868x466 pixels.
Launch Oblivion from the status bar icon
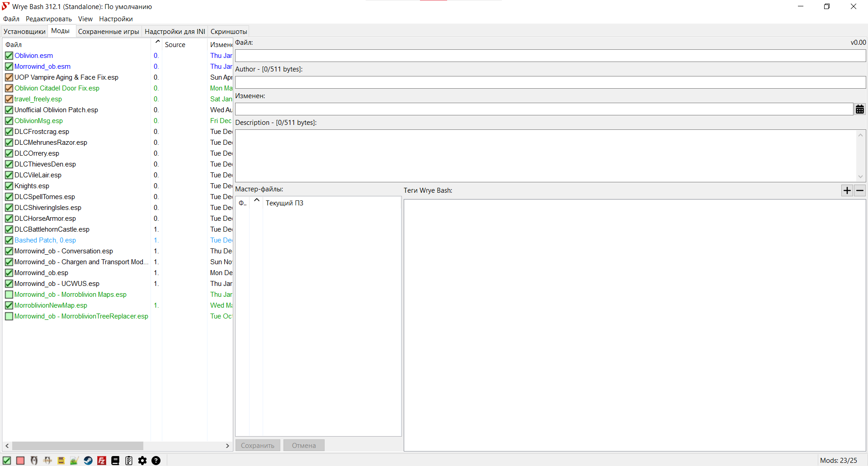(34, 461)
